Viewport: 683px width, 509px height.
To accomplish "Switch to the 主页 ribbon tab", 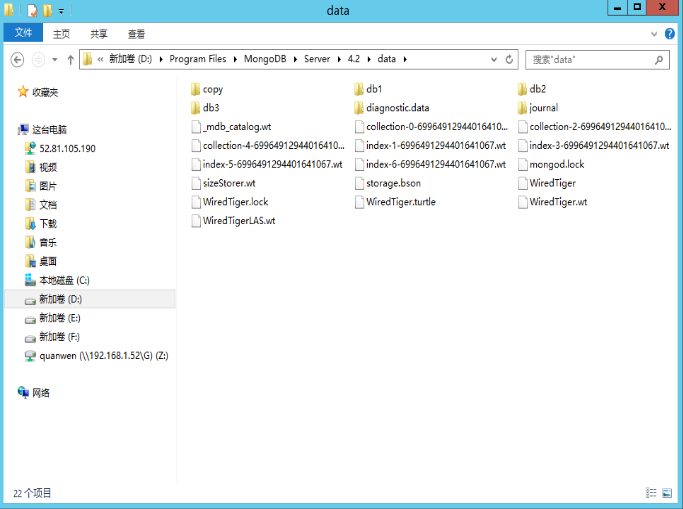I will (61, 34).
